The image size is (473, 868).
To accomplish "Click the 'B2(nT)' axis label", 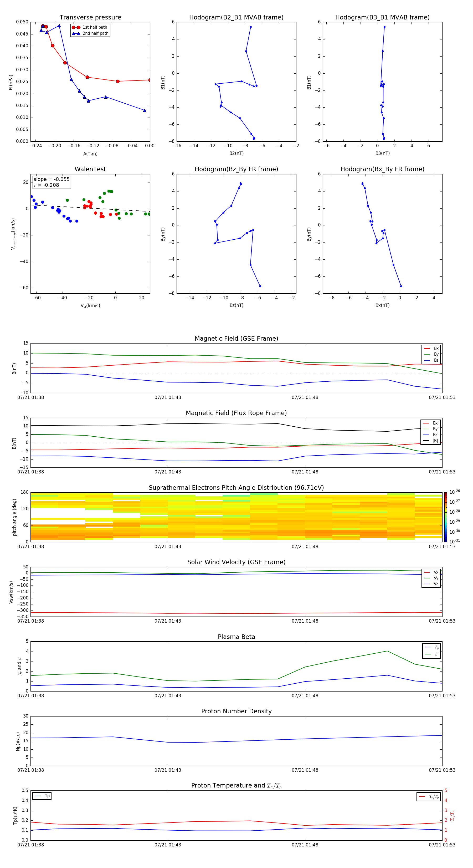I will point(236,153).
